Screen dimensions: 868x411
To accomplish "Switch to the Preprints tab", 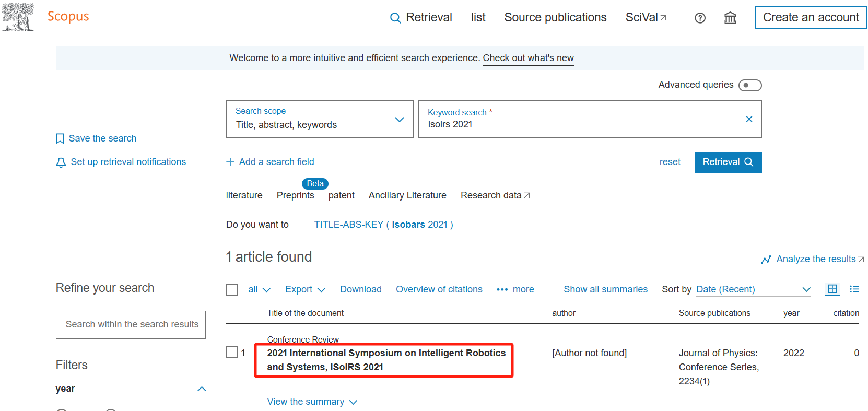I will point(295,195).
